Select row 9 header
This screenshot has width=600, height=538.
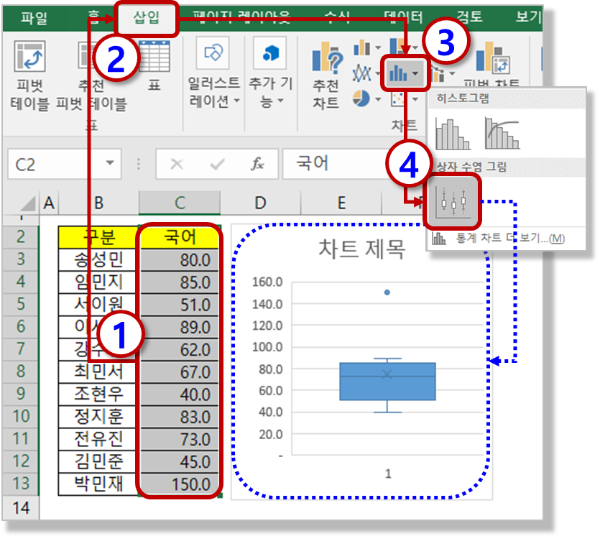pyautogui.click(x=21, y=394)
